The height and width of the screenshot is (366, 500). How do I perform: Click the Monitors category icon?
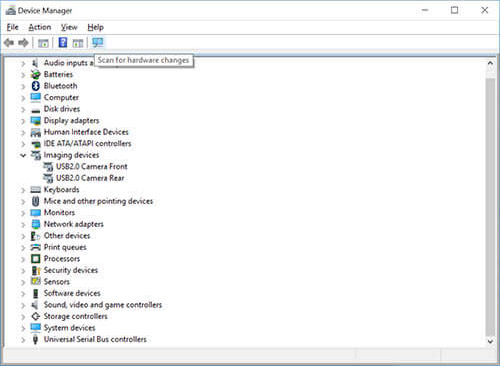point(36,213)
